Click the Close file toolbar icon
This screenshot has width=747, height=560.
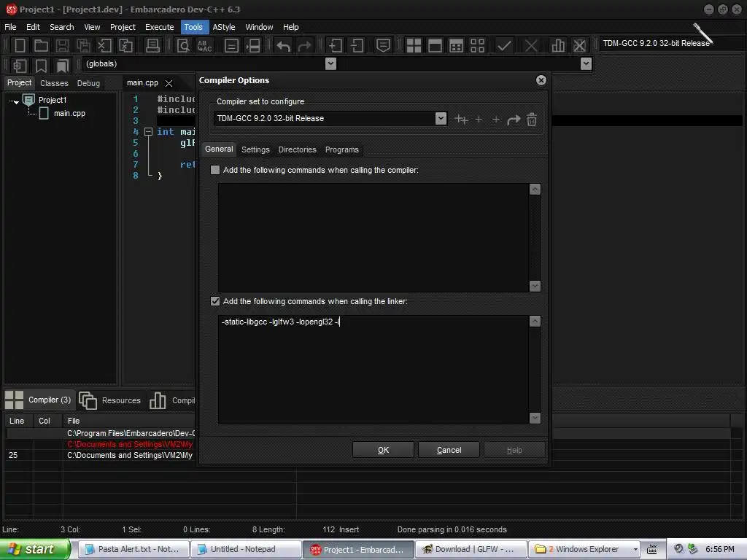[x=104, y=46]
